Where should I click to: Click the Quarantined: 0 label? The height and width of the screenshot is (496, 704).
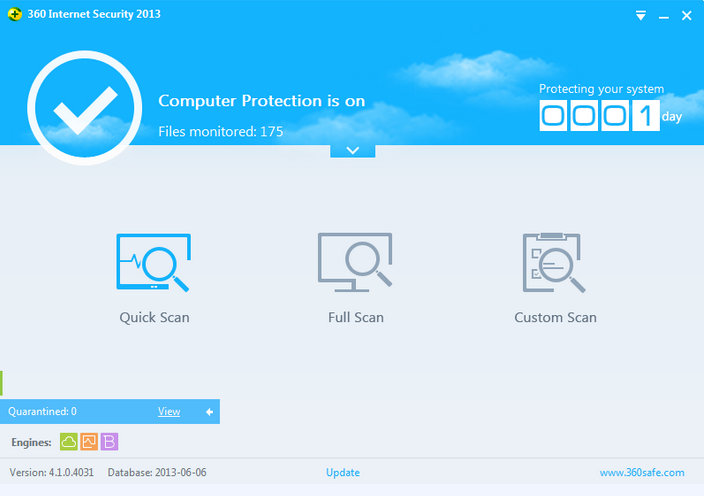point(42,411)
